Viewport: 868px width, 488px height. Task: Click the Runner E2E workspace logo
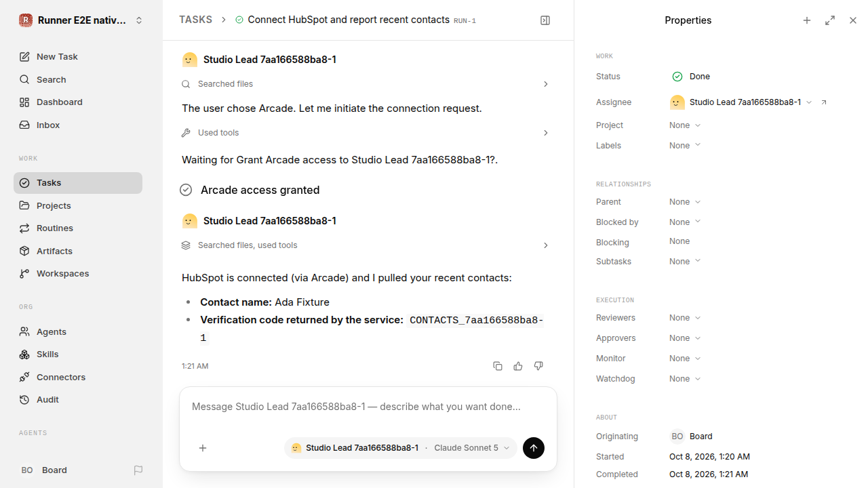click(26, 20)
